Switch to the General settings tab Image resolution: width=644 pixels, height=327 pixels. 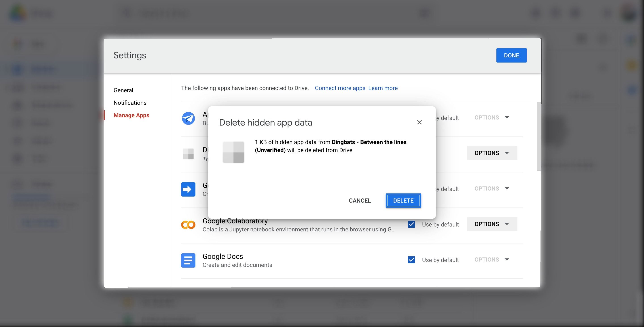pos(123,90)
